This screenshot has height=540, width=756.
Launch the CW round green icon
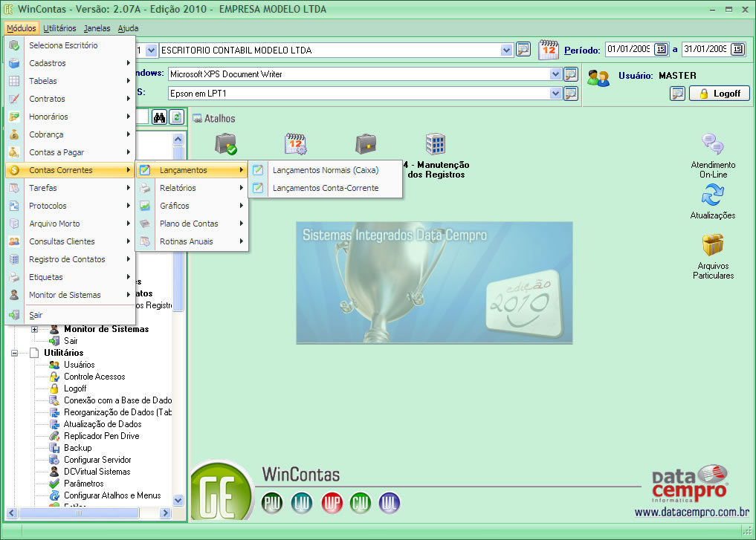point(361,504)
